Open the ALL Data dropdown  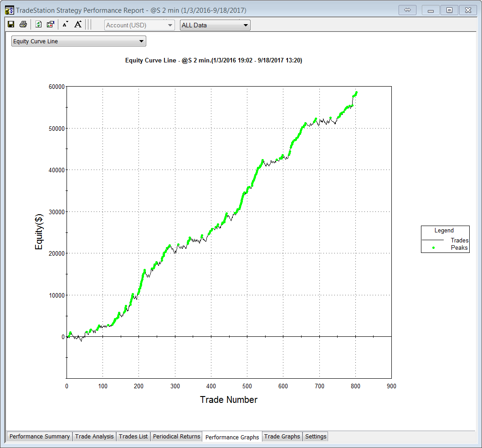(x=215, y=25)
